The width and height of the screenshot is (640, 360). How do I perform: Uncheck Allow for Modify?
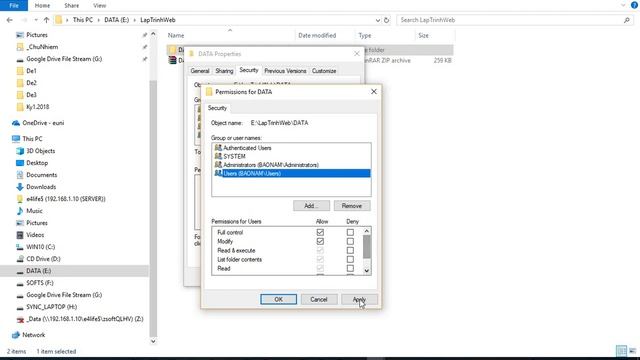pos(320,241)
